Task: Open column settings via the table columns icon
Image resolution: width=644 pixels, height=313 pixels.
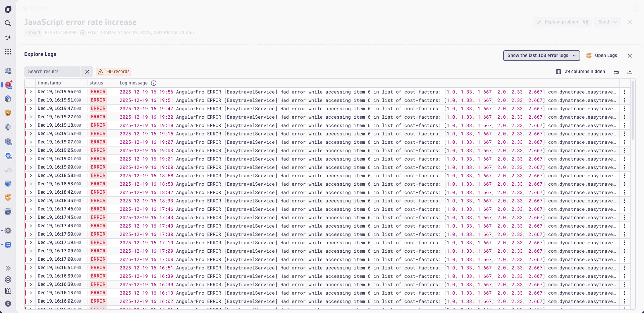Action: [x=558, y=71]
